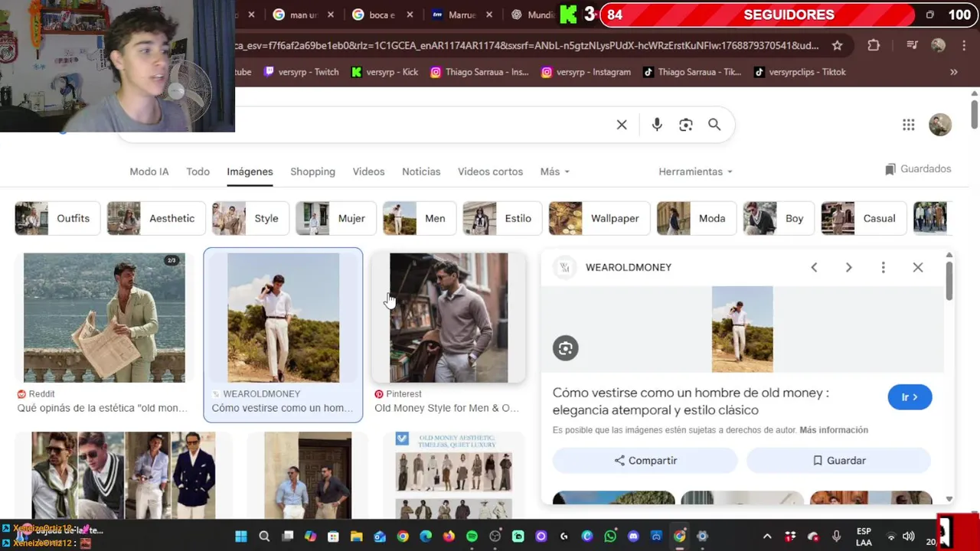Open the Google apps grid
Image resolution: width=980 pixels, height=551 pixels.
click(909, 125)
